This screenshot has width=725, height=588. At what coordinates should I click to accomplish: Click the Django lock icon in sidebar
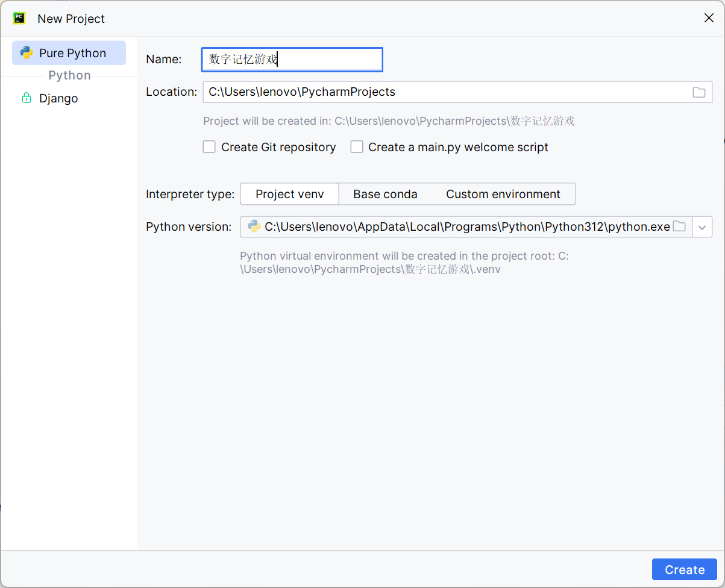point(27,98)
